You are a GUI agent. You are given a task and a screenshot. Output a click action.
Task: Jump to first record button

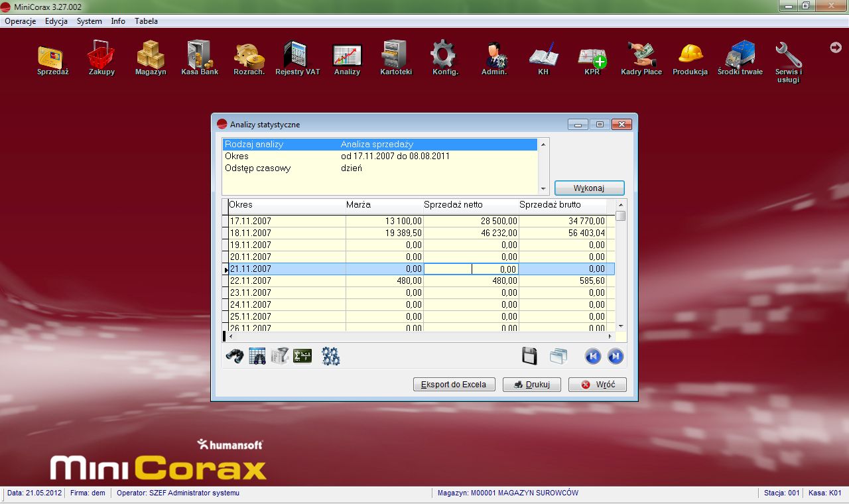592,356
